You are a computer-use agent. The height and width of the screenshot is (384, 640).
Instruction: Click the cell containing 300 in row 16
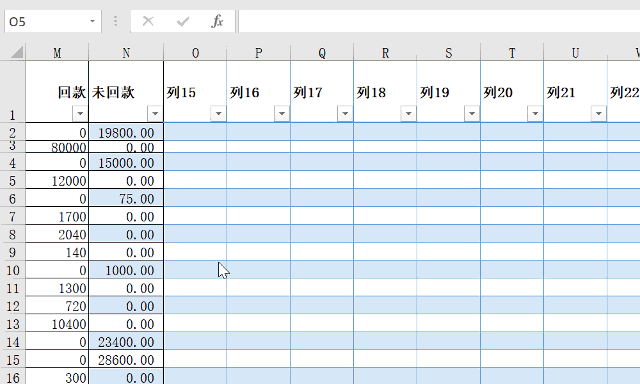(57, 377)
